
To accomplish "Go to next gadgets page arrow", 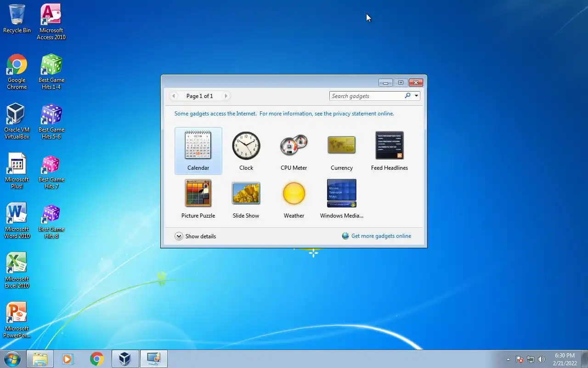I will (x=226, y=96).
